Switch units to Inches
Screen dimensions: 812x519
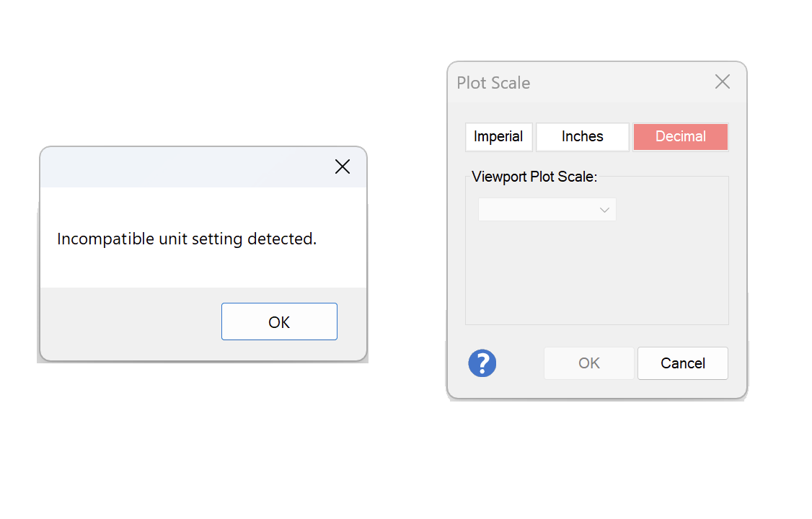coord(582,137)
